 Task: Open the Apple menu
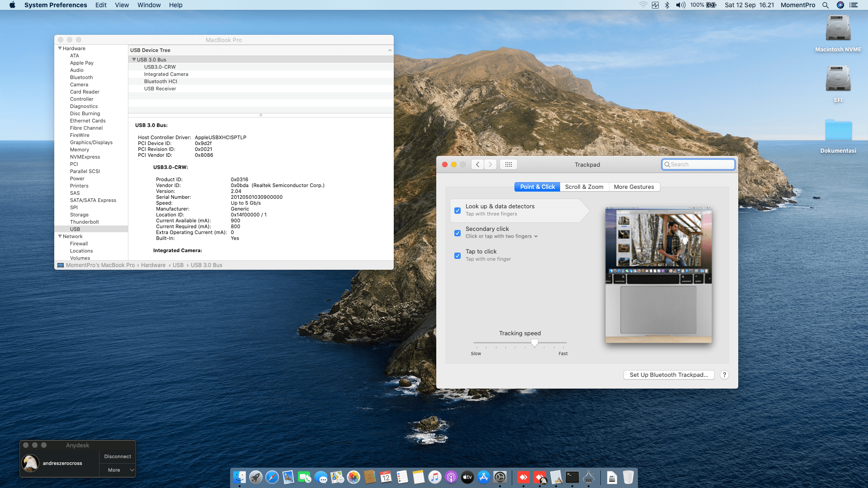coord(12,5)
